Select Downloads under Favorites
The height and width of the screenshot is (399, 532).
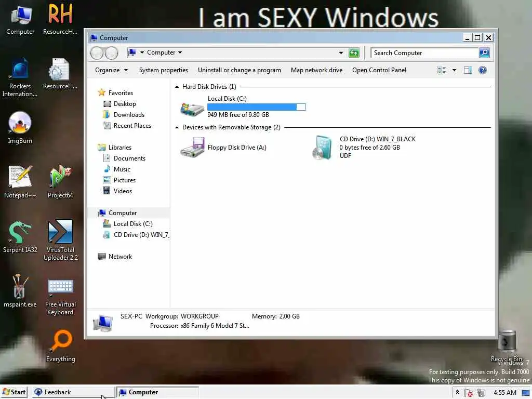[124, 115]
